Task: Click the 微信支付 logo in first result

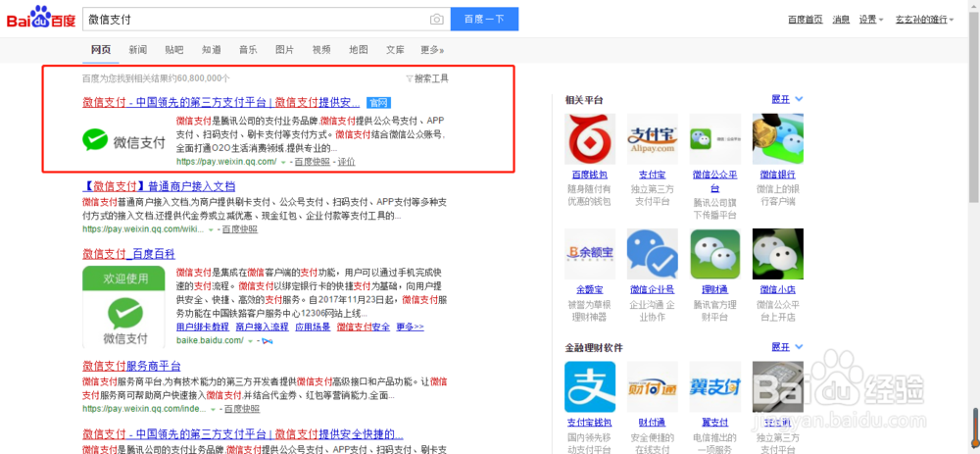Action: pyautogui.click(x=123, y=141)
